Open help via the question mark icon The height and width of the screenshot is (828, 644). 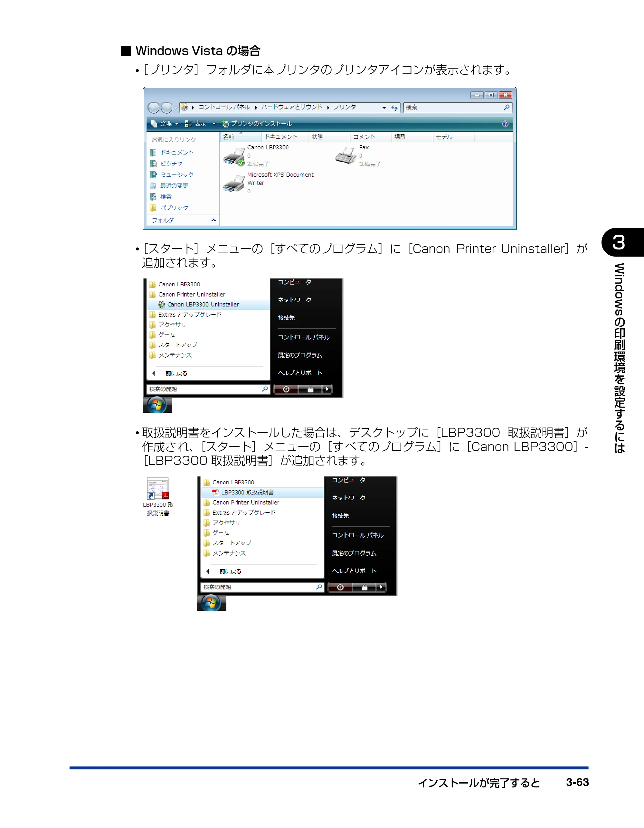point(505,124)
